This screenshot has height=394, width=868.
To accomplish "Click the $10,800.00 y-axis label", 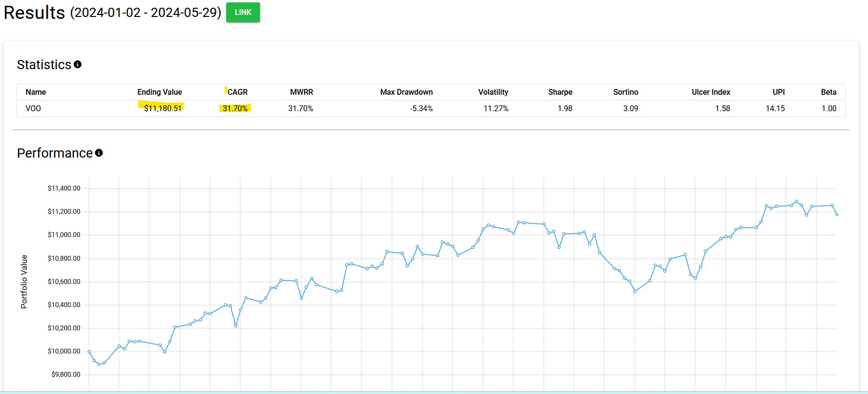I will 64,258.
